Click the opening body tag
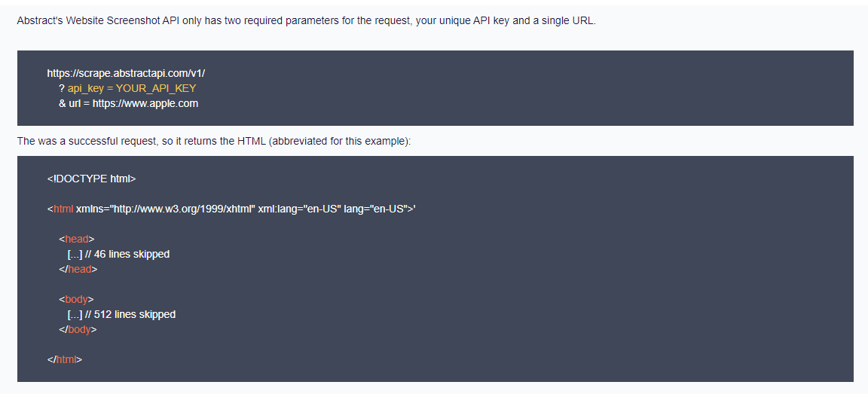This screenshot has height=394, width=868. (77, 299)
